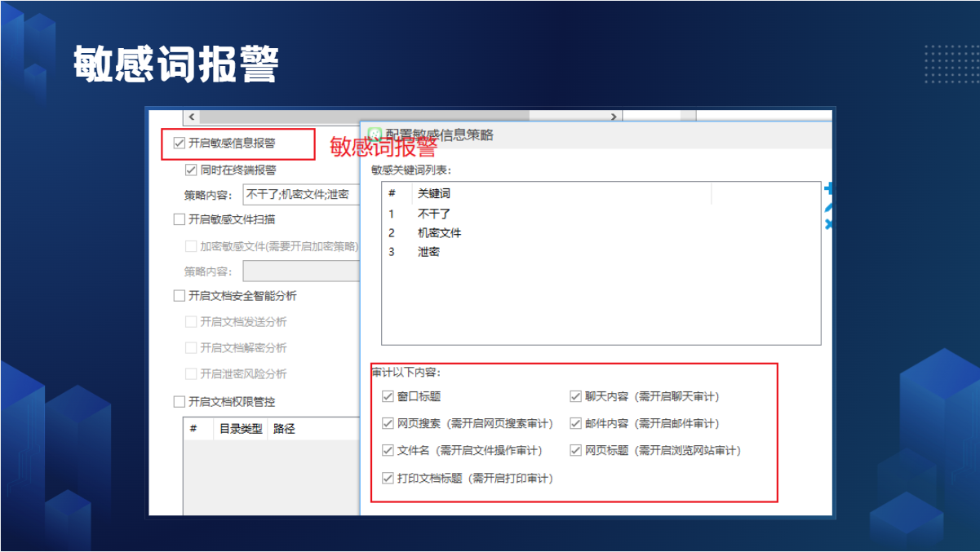Uncheck 打印文档标题 audit option

[388, 479]
